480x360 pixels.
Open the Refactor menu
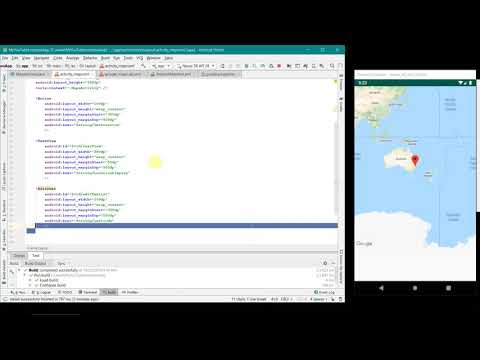coord(90,58)
